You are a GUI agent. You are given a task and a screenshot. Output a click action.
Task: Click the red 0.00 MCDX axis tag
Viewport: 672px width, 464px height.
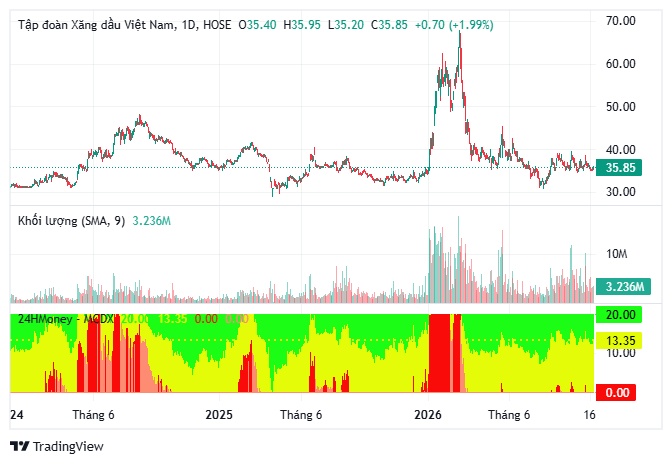pyautogui.click(x=616, y=392)
